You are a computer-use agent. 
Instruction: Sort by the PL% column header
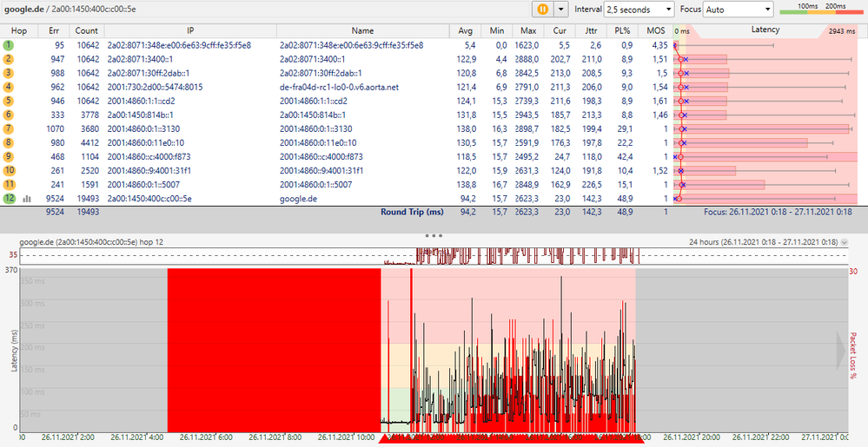[x=622, y=30]
